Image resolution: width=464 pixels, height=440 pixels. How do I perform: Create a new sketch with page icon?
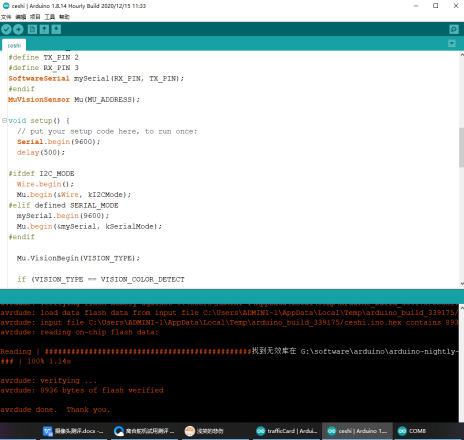point(32,30)
